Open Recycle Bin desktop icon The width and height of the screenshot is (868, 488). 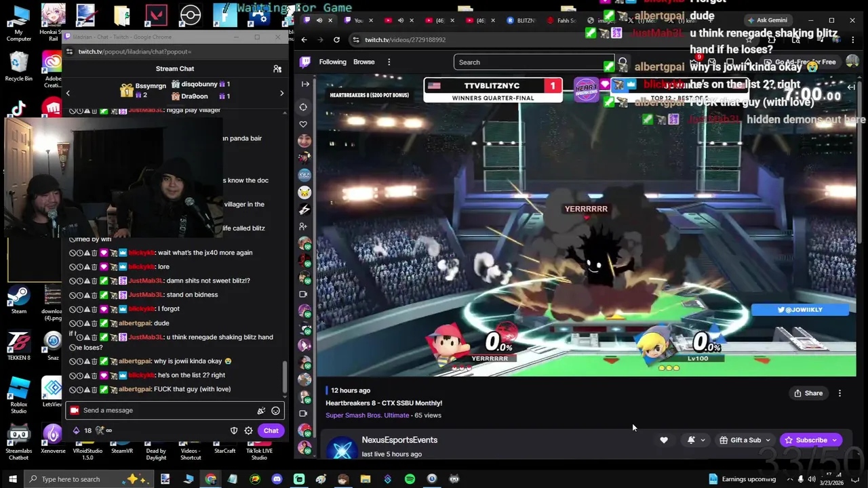tap(18, 66)
